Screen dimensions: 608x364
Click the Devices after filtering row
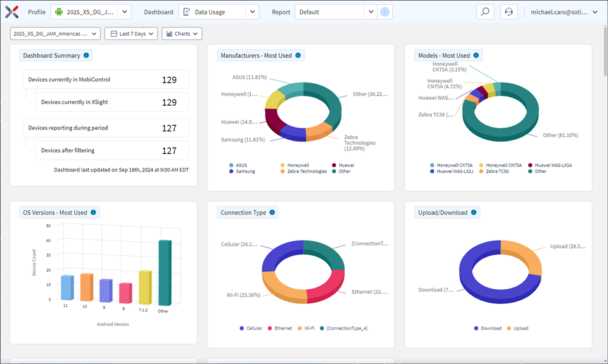pos(112,151)
